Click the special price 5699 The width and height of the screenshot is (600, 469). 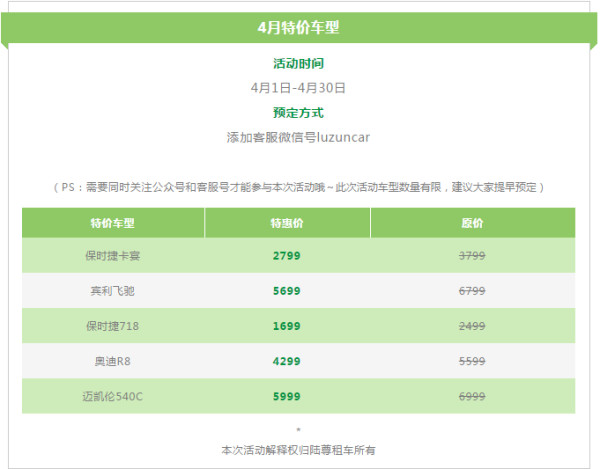pyautogui.click(x=287, y=291)
